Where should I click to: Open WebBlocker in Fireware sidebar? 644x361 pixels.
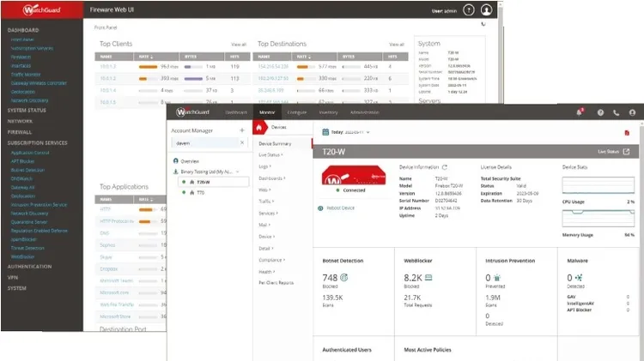click(x=22, y=256)
